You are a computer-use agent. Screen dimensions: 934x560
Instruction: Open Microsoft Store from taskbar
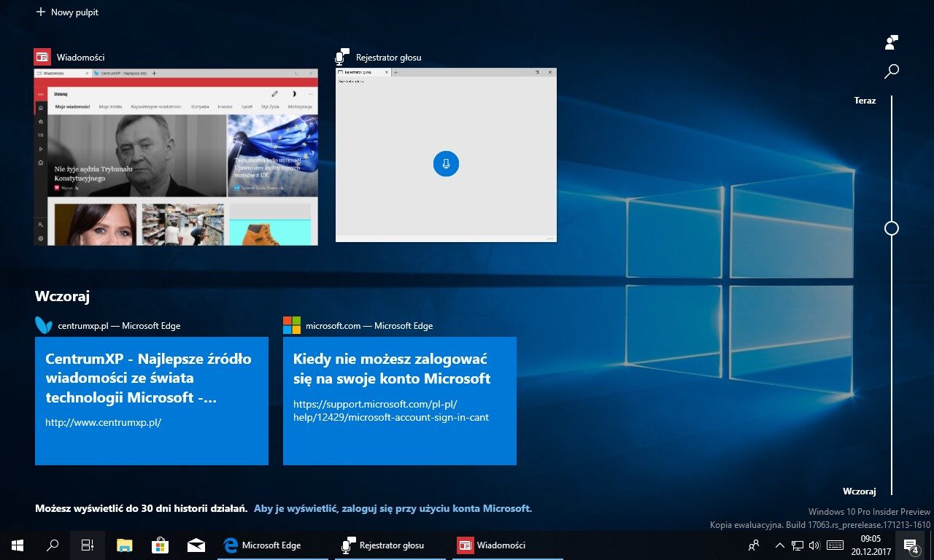(x=161, y=545)
